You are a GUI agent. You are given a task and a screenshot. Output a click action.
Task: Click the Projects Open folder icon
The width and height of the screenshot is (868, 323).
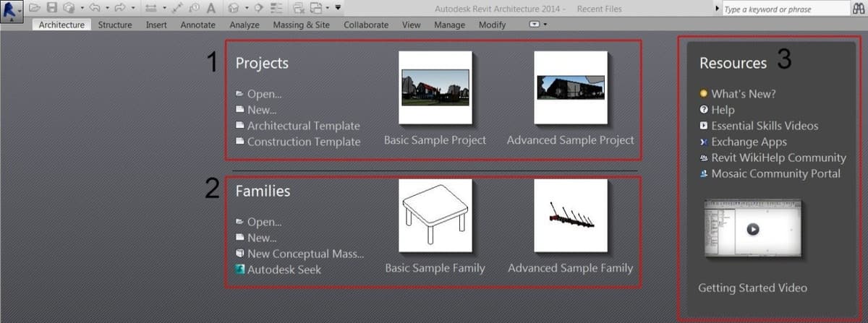[239, 94]
